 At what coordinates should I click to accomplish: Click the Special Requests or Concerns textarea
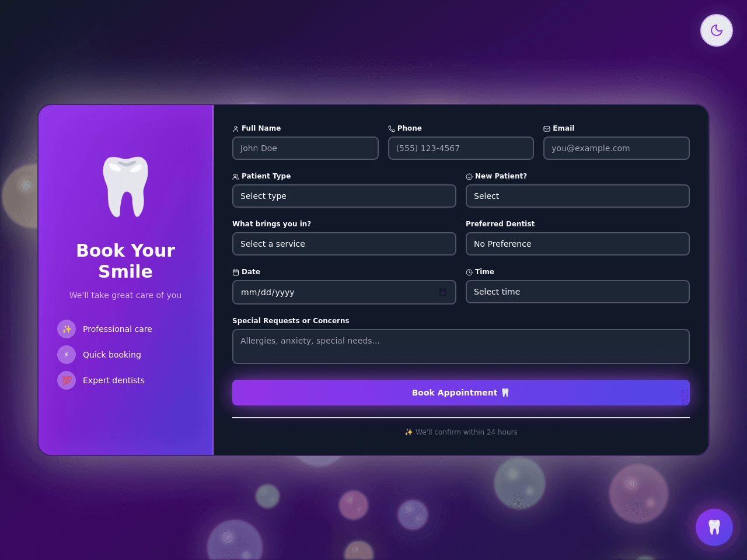(x=461, y=346)
